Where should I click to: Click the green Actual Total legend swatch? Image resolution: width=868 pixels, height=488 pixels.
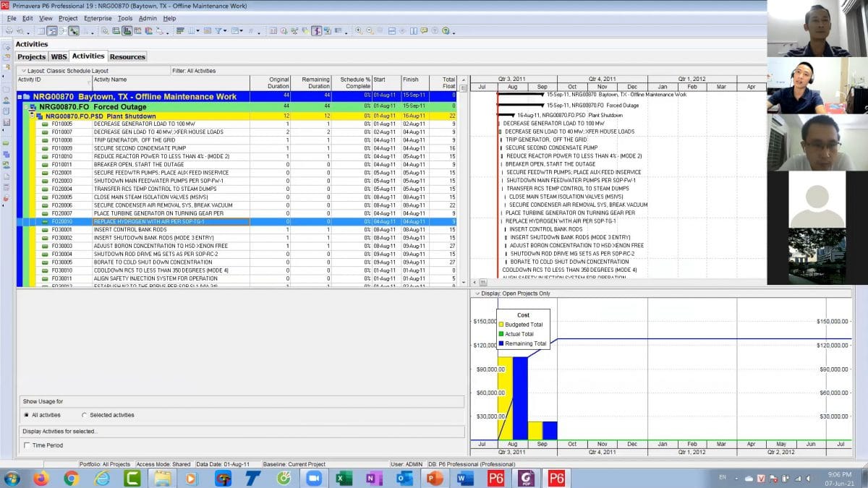pos(500,334)
